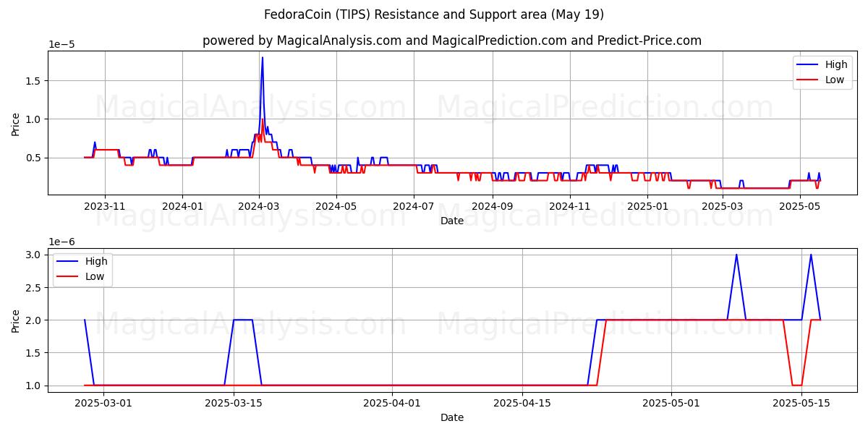Click the '2025-05' tick label on the top chart's date axis

pos(799,206)
